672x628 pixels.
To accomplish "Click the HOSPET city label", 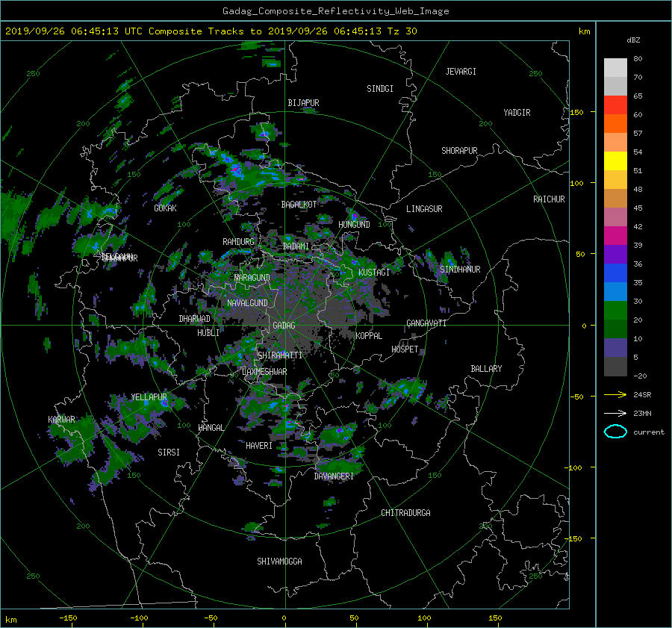I will (405, 349).
